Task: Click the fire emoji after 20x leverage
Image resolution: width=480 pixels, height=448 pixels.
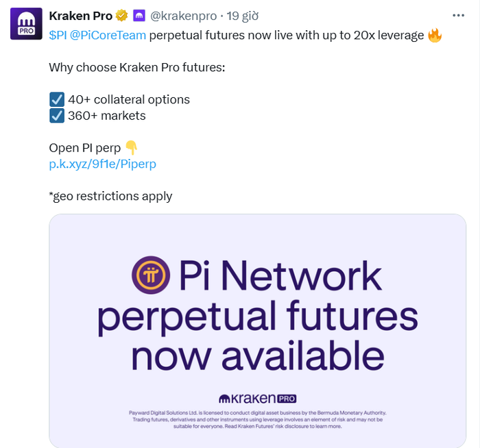Action: (x=435, y=36)
